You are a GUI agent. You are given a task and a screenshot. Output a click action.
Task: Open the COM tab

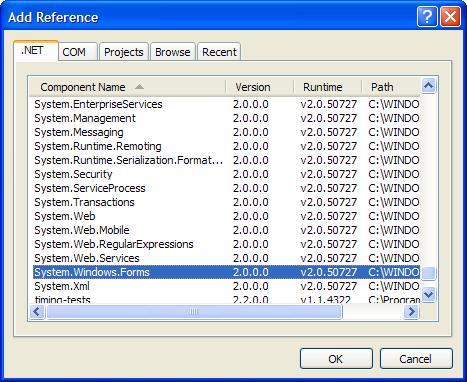coord(78,52)
